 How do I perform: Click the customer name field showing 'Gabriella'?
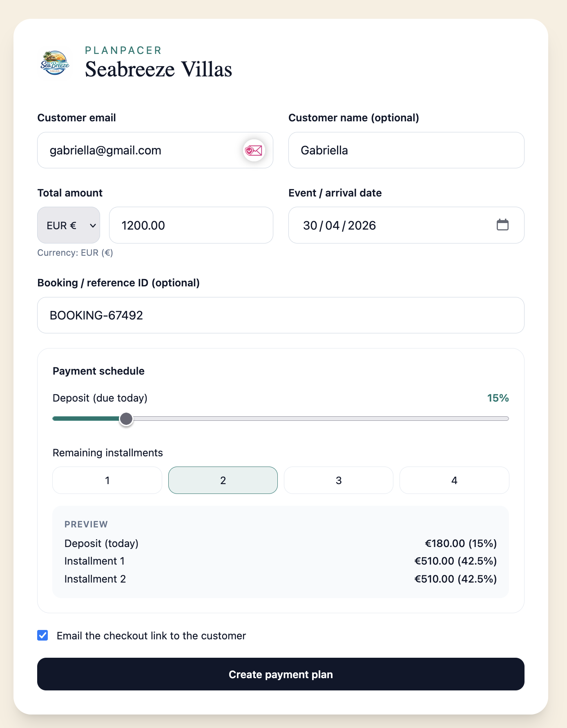coord(406,150)
